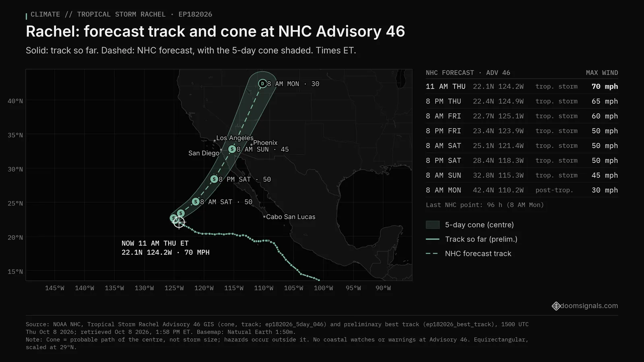Select the 8 AM FRI forecast row
The height and width of the screenshot is (362, 644).
point(522,116)
